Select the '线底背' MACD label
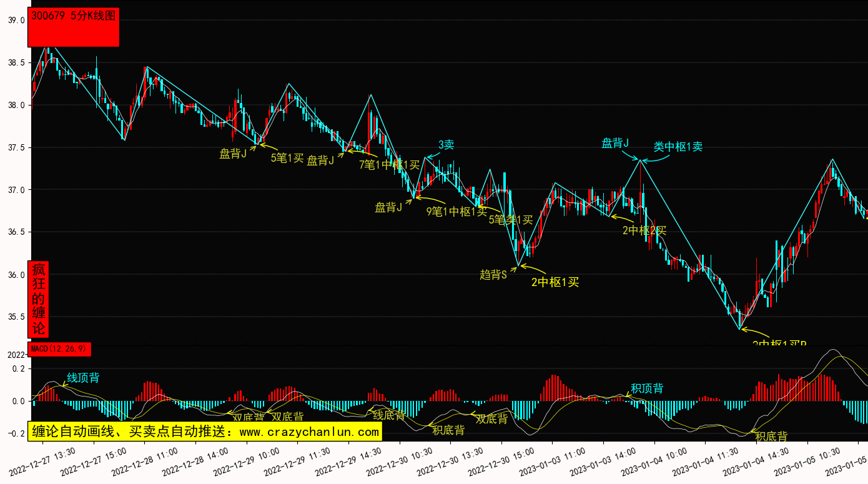 click(389, 415)
